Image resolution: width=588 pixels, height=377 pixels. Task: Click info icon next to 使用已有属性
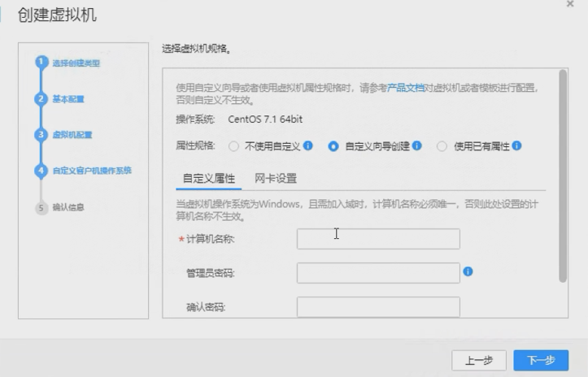pyautogui.click(x=516, y=146)
